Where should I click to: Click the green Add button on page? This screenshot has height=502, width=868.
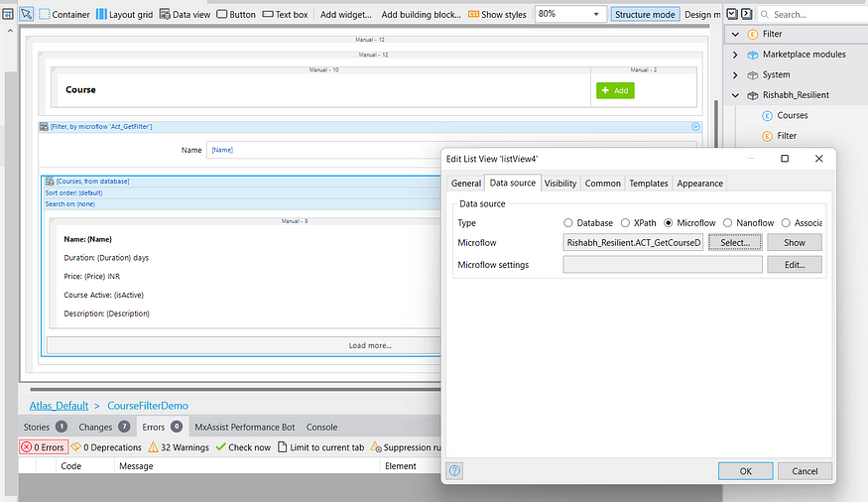615,90
